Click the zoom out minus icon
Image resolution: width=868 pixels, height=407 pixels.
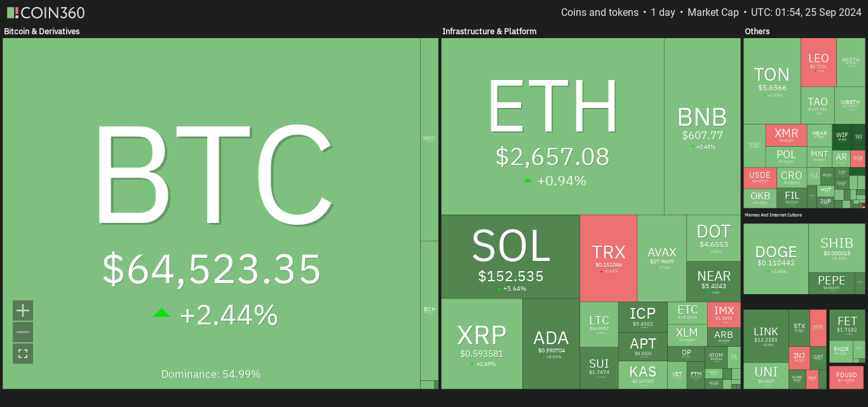pyautogui.click(x=23, y=332)
